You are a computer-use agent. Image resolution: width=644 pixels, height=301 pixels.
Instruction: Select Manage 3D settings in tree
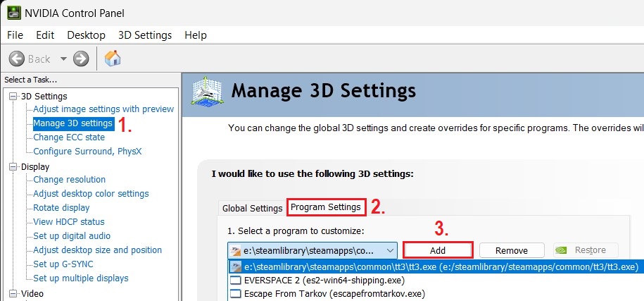[72, 123]
